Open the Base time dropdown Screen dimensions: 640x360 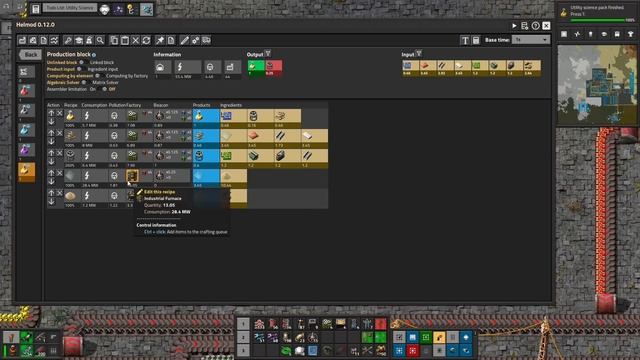(531, 40)
